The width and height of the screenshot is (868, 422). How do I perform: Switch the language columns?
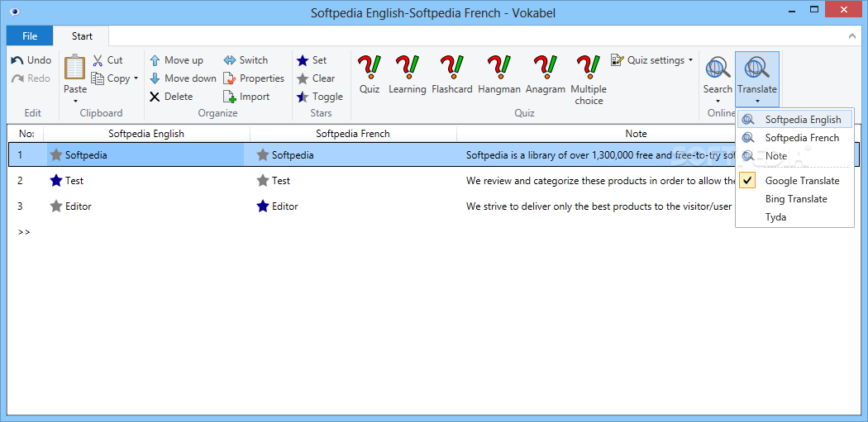pos(246,60)
